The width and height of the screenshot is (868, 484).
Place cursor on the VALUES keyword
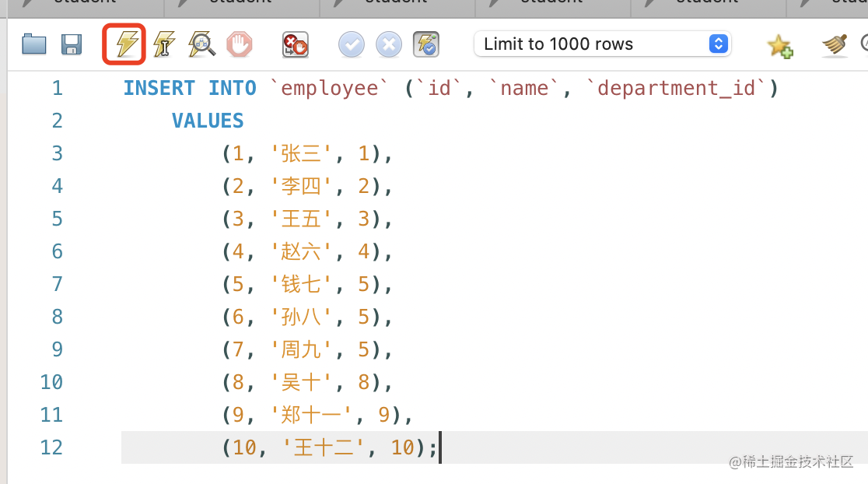tap(208, 121)
